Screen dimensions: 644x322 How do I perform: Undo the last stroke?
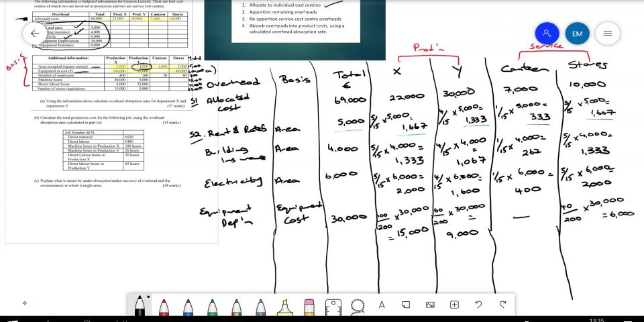[478, 305]
